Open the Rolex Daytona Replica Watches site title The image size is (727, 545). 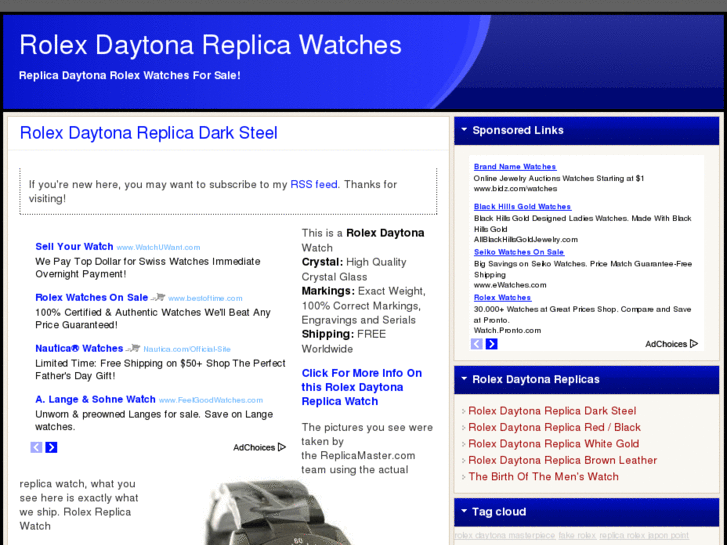[x=210, y=45]
